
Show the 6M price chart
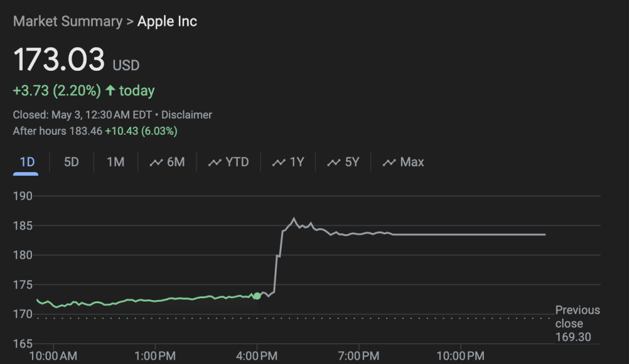(x=176, y=162)
